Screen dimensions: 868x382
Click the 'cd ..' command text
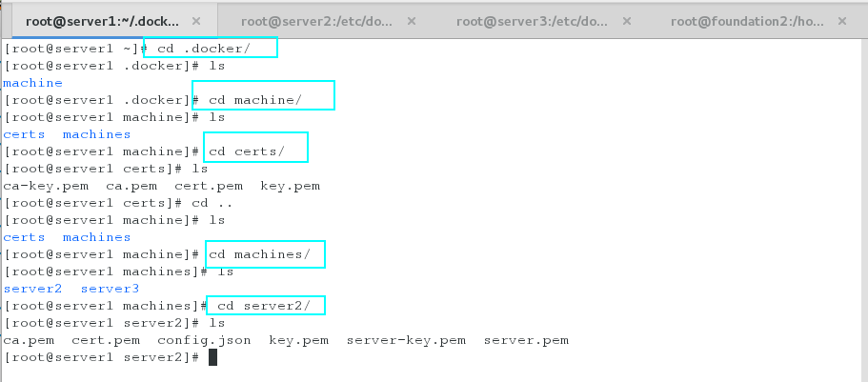(212, 203)
